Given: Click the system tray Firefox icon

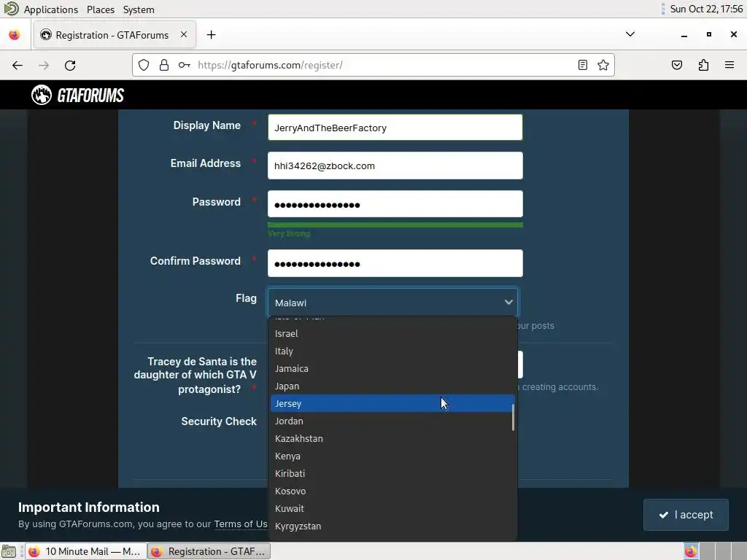Looking at the screenshot, I should click(x=690, y=551).
